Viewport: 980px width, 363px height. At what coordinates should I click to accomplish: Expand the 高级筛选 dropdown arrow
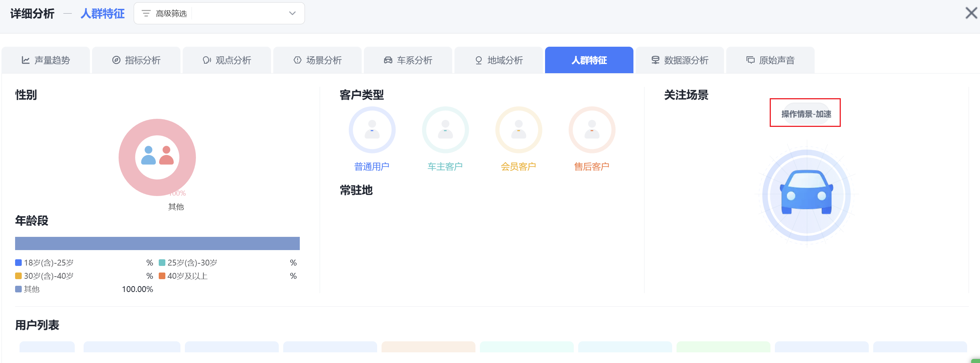click(x=292, y=14)
